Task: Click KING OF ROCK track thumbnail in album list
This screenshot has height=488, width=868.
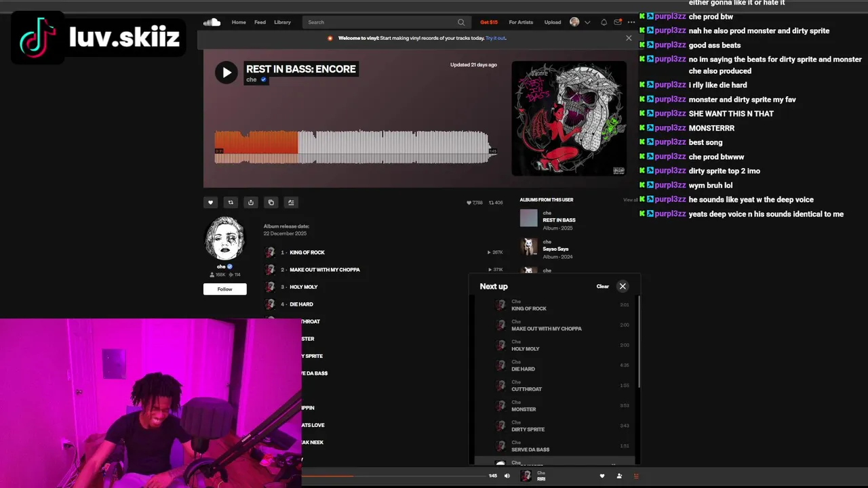Action: (270, 252)
